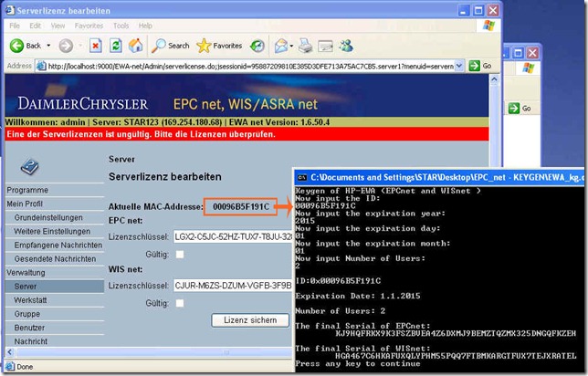
Task: Open the Tools menu
Action: tap(121, 26)
